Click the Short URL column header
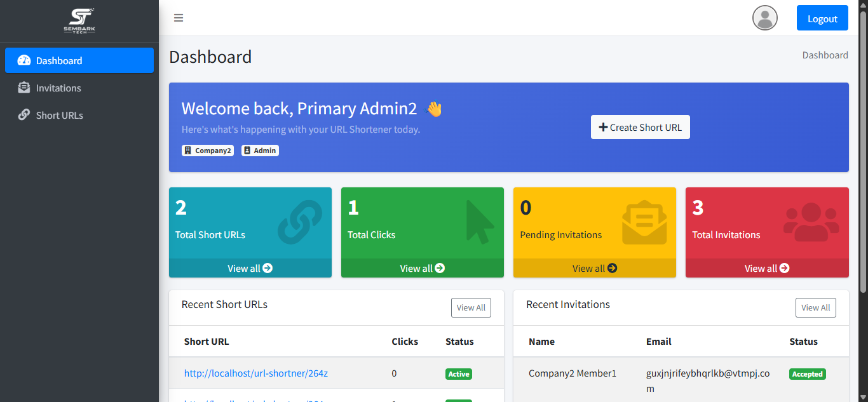Image resolution: width=868 pixels, height=402 pixels. tap(207, 341)
